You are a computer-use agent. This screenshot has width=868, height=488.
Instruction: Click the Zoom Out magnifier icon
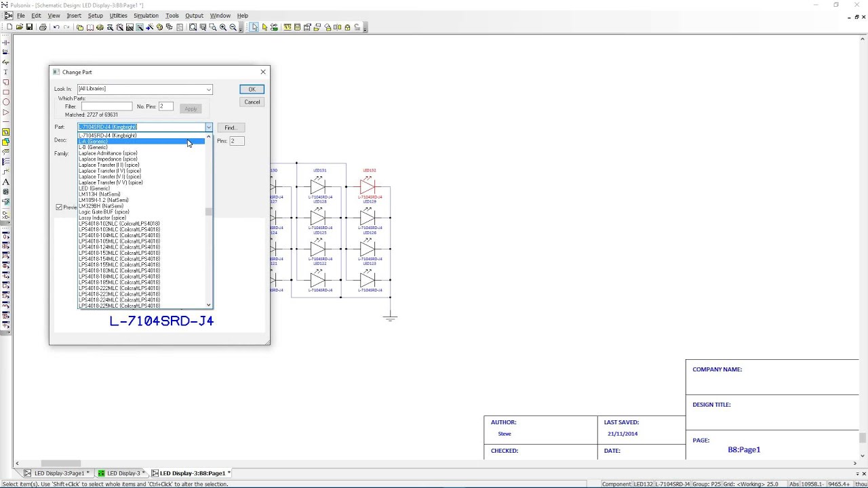tap(233, 27)
